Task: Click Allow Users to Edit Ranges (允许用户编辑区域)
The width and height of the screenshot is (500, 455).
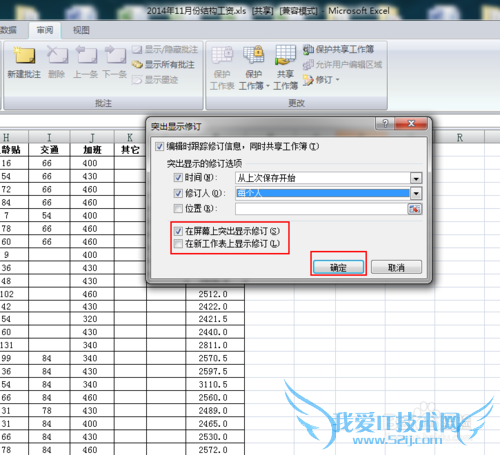Action: click(342, 65)
